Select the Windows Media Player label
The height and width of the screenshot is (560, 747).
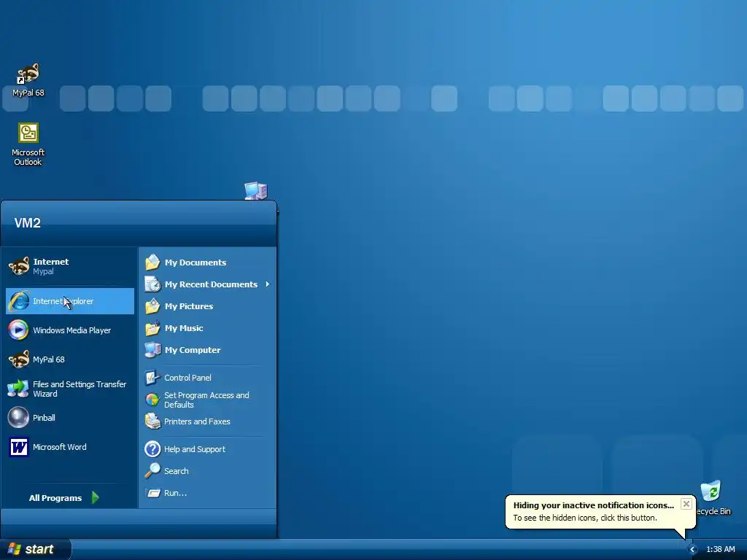(72, 330)
